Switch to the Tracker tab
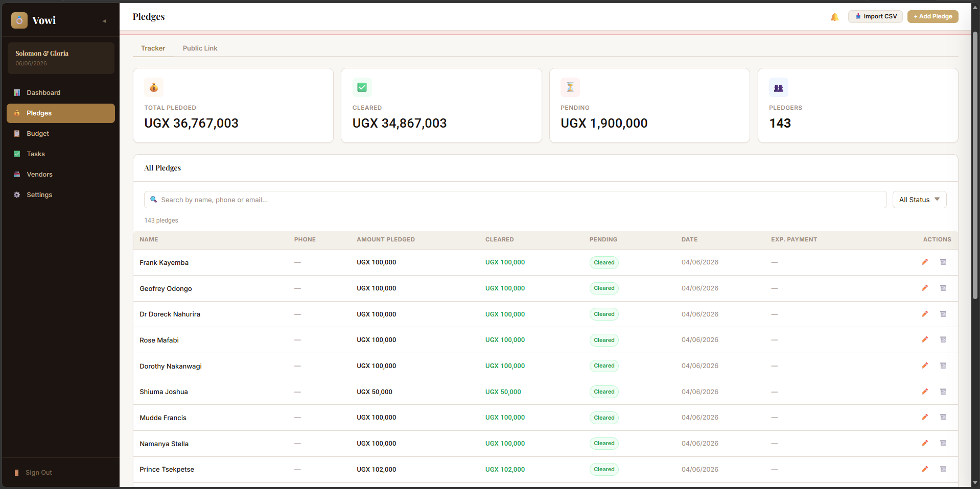The image size is (980, 489). [153, 48]
